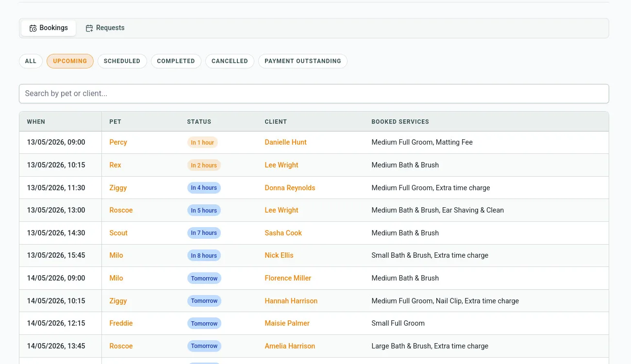The width and height of the screenshot is (631, 364).
Task: Click Tomorrow badge in Maisie Palmer's row
Action: pos(204,324)
